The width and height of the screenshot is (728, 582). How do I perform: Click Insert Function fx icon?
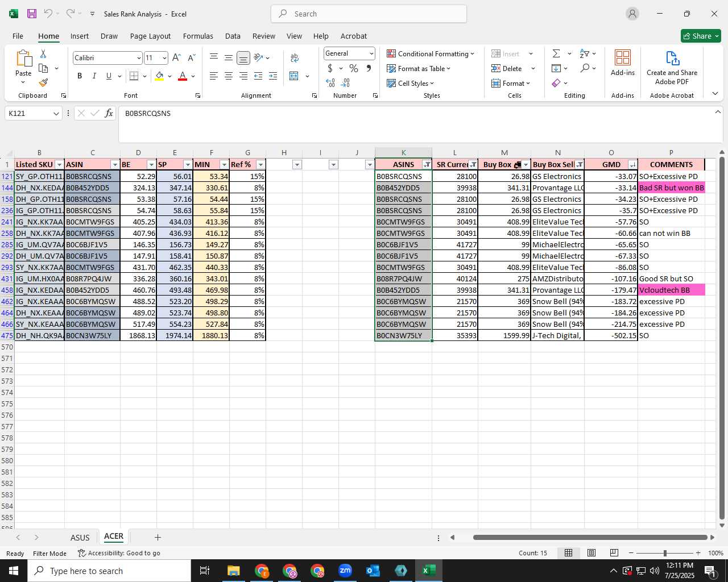pyautogui.click(x=109, y=113)
